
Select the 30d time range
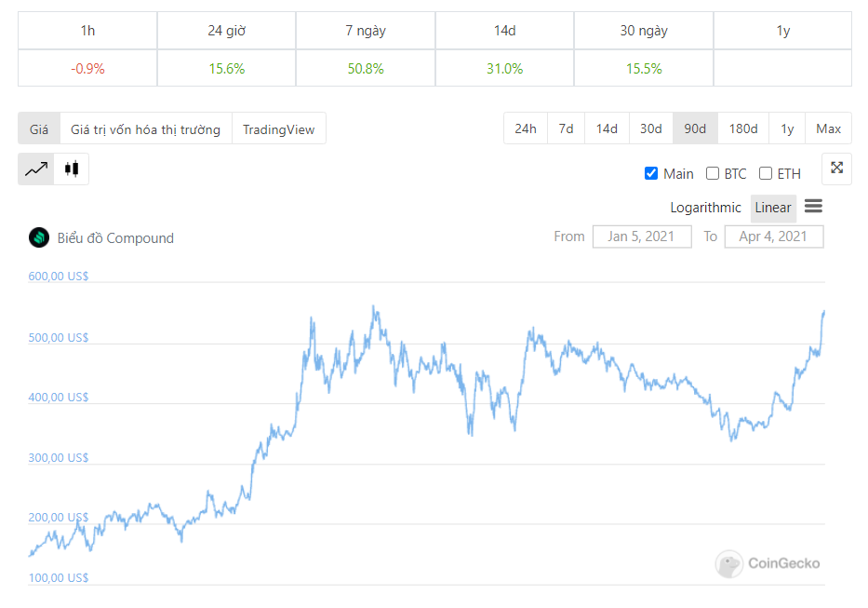[651, 128]
